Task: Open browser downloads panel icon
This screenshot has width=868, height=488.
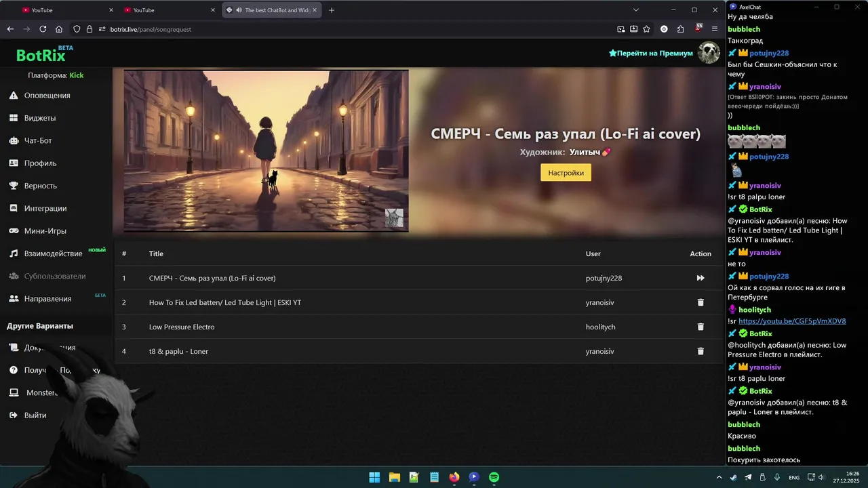Action: (x=633, y=29)
